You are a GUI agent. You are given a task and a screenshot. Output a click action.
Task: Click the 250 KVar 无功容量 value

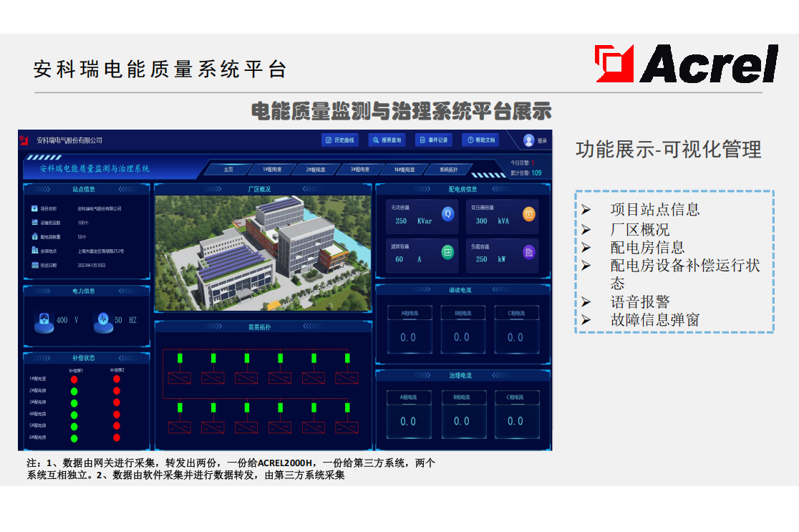pyautogui.click(x=413, y=221)
